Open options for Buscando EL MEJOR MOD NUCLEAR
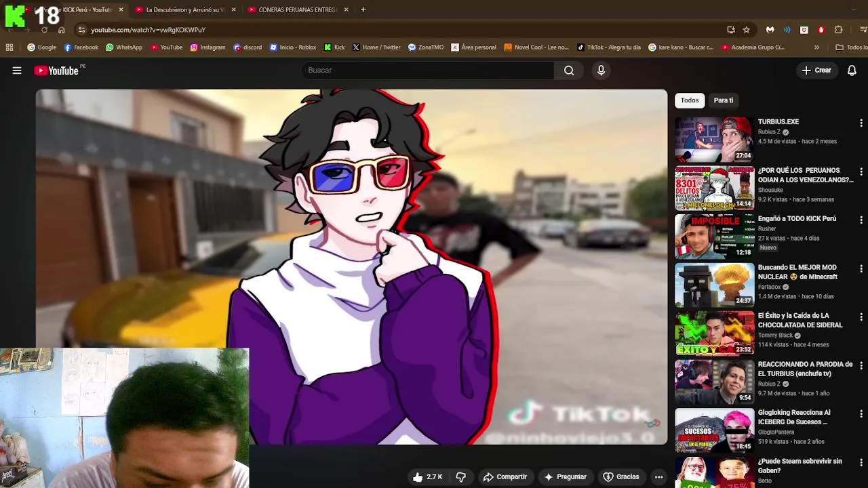 (861, 269)
